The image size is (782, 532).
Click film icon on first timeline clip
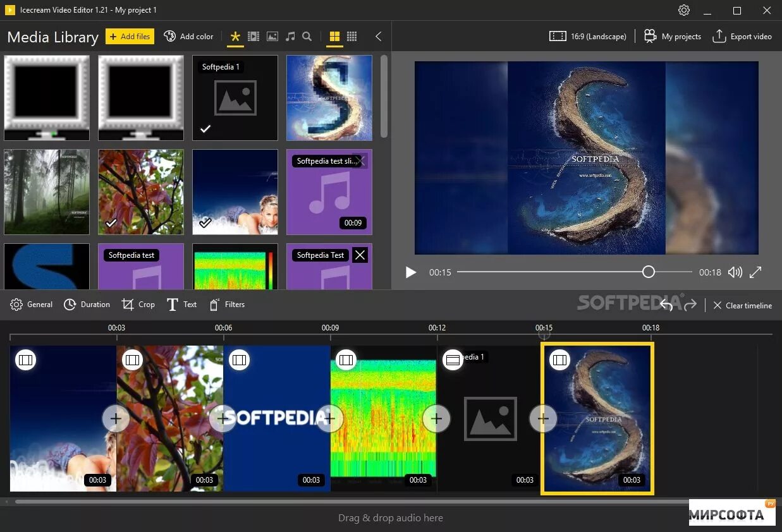tap(25, 360)
